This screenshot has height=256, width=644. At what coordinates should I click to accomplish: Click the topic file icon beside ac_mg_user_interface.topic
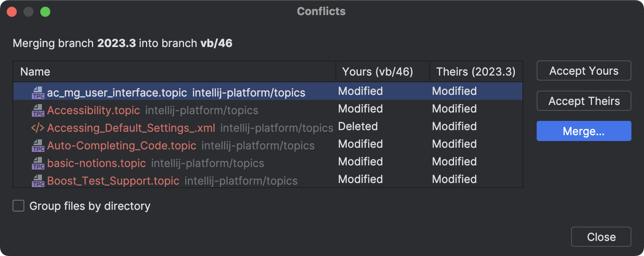pos(38,92)
